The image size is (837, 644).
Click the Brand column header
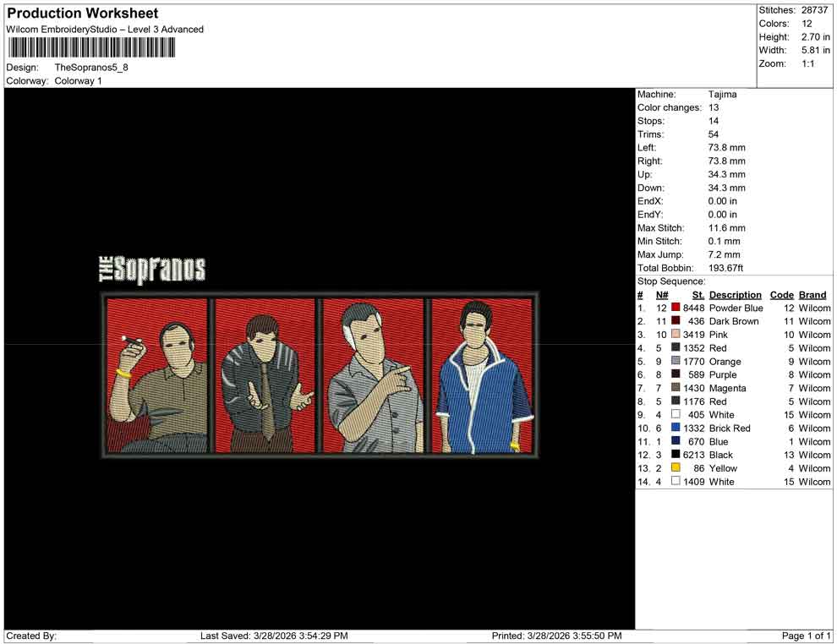pos(812,294)
